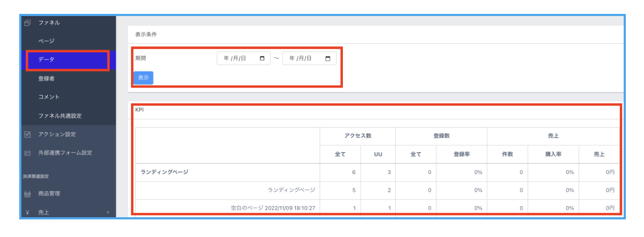This screenshot has height=237, width=644.
Task: Click the yen icon beside 売上 in sidebar
Action: pos(27,212)
